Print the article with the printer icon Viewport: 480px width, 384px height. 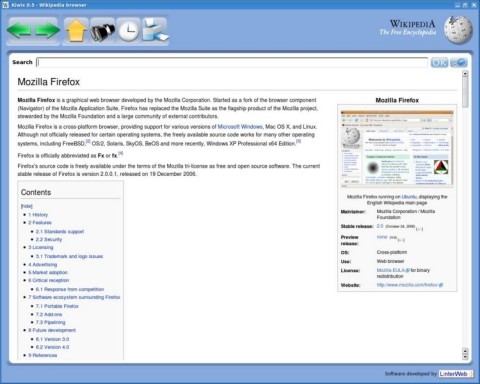[x=155, y=31]
